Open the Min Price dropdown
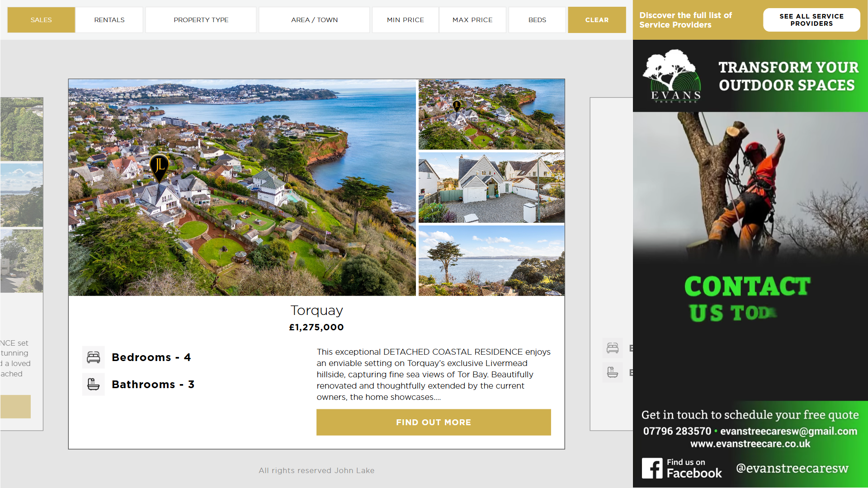Image resolution: width=868 pixels, height=488 pixels. [406, 20]
